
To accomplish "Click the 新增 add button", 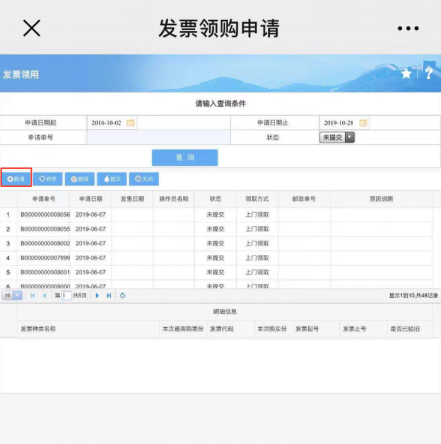I will click(16, 179).
